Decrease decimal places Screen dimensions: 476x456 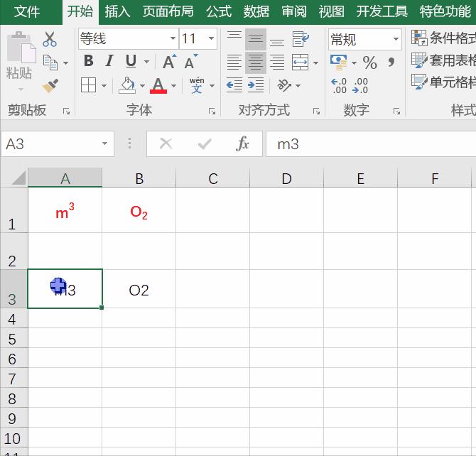coord(360,86)
